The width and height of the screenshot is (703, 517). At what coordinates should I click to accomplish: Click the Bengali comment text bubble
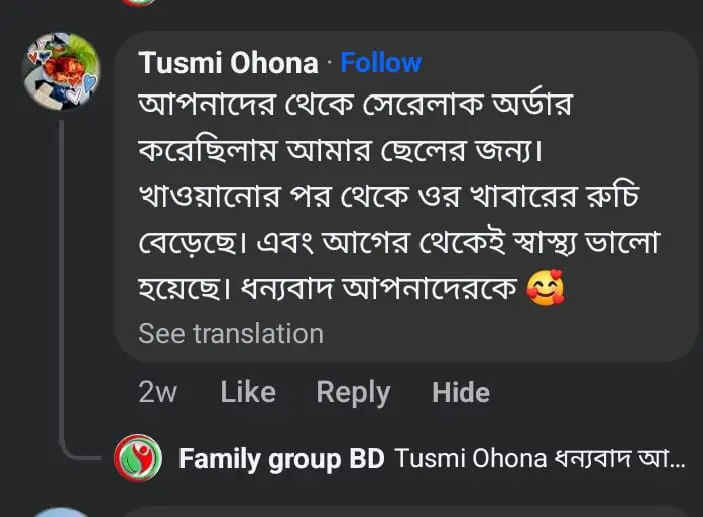point(400,200)
